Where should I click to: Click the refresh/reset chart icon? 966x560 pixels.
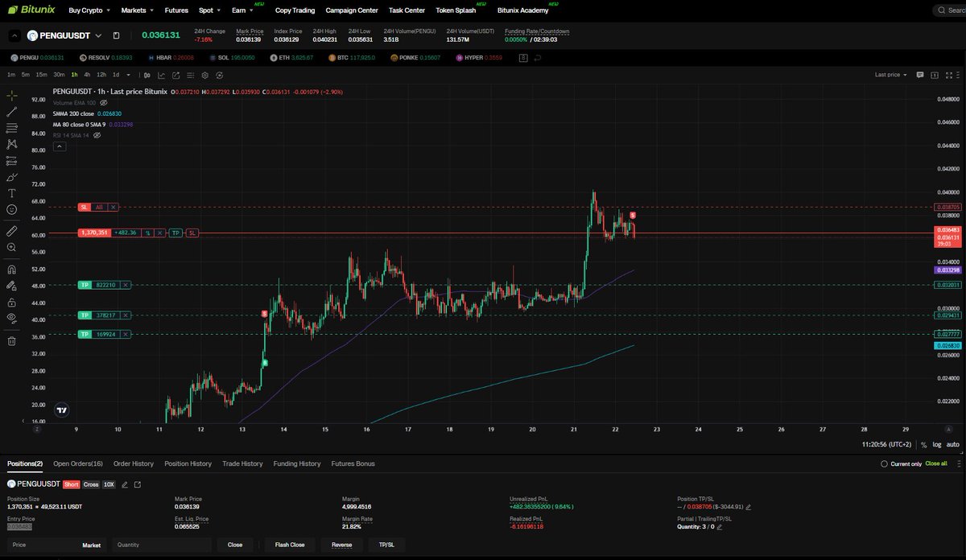[219, 75]
